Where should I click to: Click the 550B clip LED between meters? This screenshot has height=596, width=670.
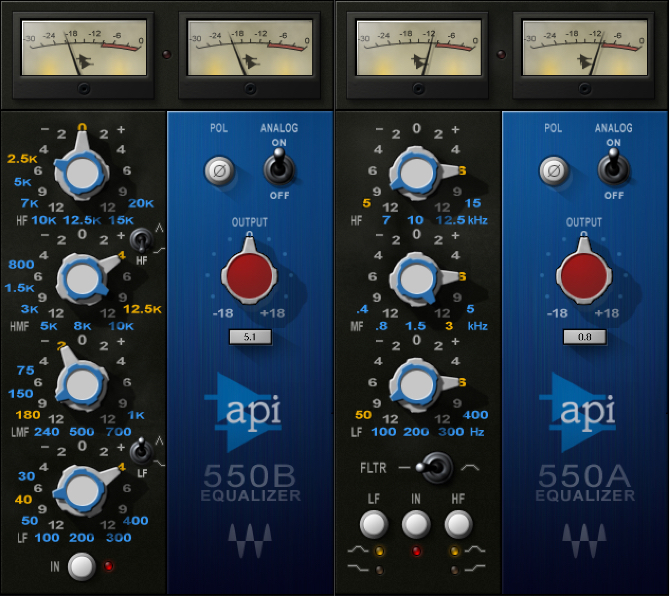coord(167,54)
